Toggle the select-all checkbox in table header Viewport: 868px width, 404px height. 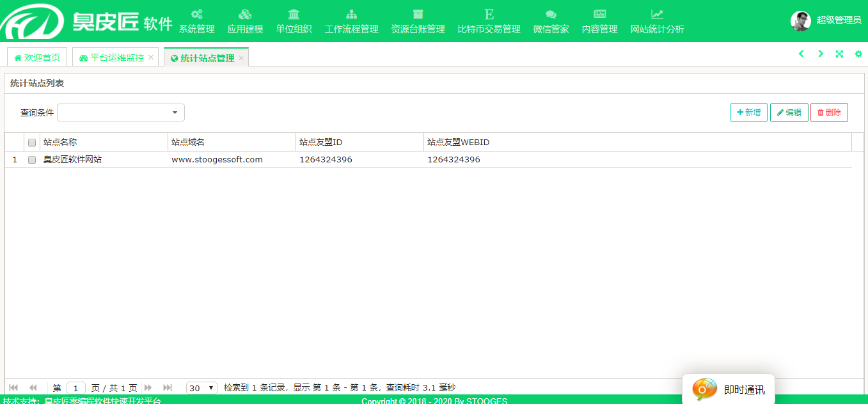click(32, 143)
